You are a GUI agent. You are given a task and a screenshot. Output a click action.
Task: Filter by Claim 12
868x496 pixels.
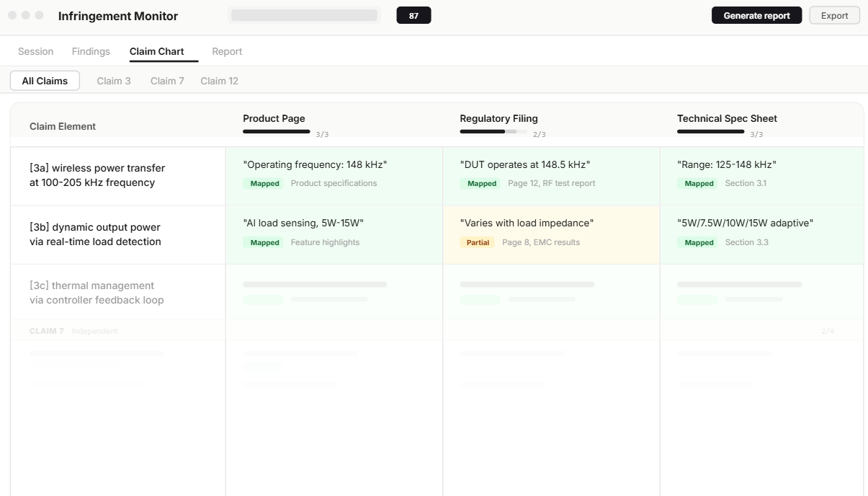(x=219, y=81)
